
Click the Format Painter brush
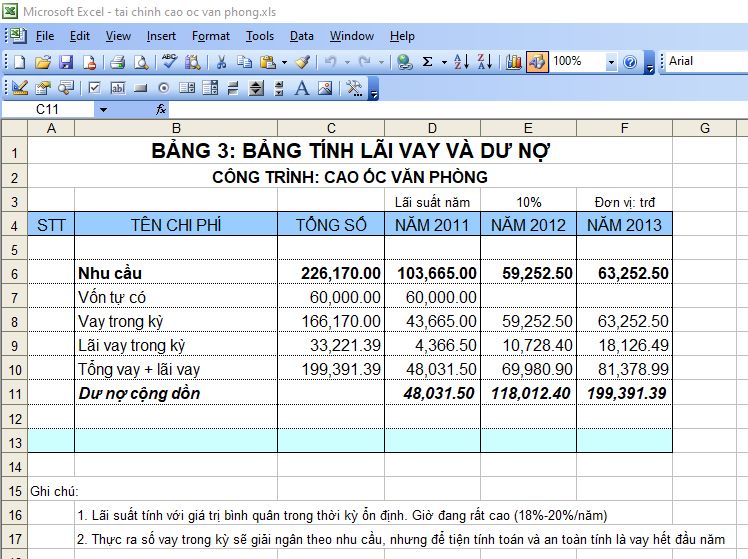click(x=303, y=62)
